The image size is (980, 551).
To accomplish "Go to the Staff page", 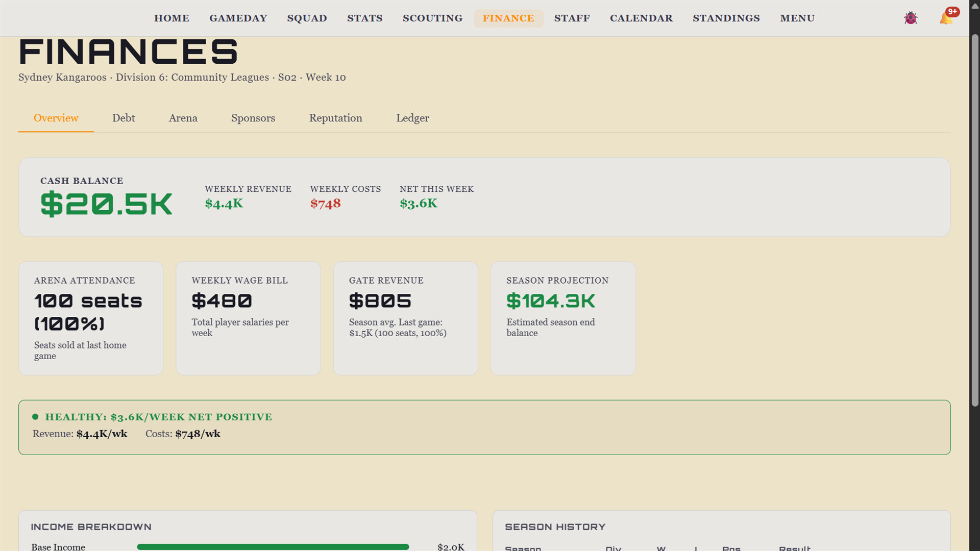I will coord(572,18).
